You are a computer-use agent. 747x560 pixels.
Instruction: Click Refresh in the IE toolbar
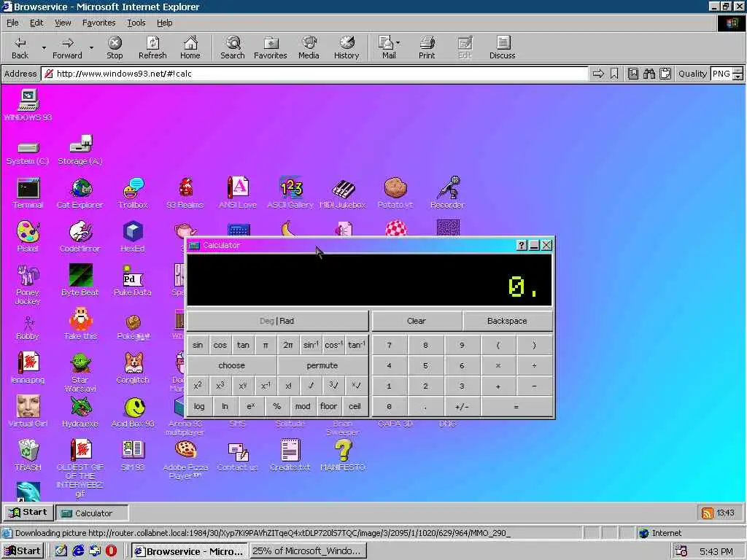[152, 47]
